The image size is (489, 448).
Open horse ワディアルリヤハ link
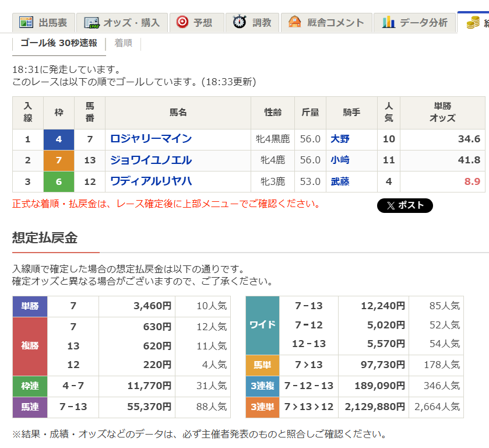point(151,181)
